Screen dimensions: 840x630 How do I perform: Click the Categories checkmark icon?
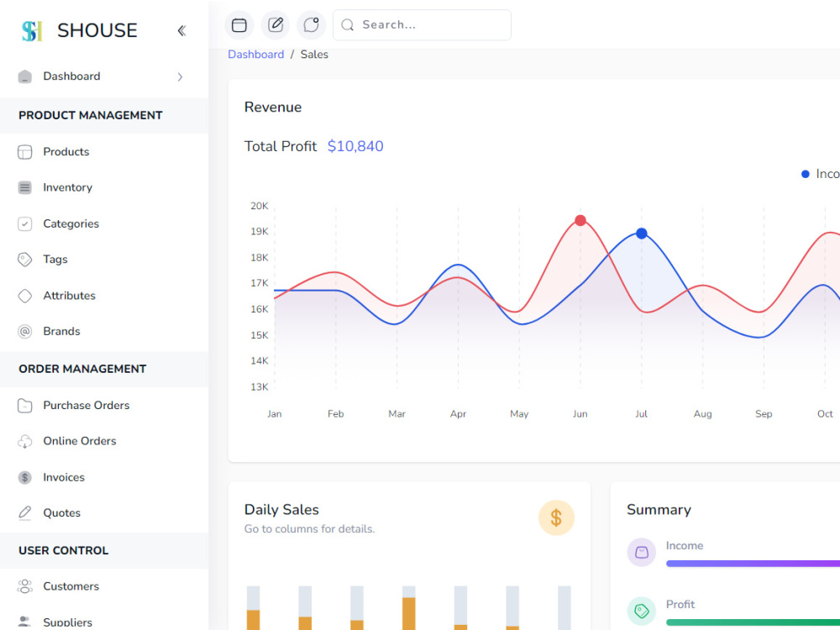point(24,224)
